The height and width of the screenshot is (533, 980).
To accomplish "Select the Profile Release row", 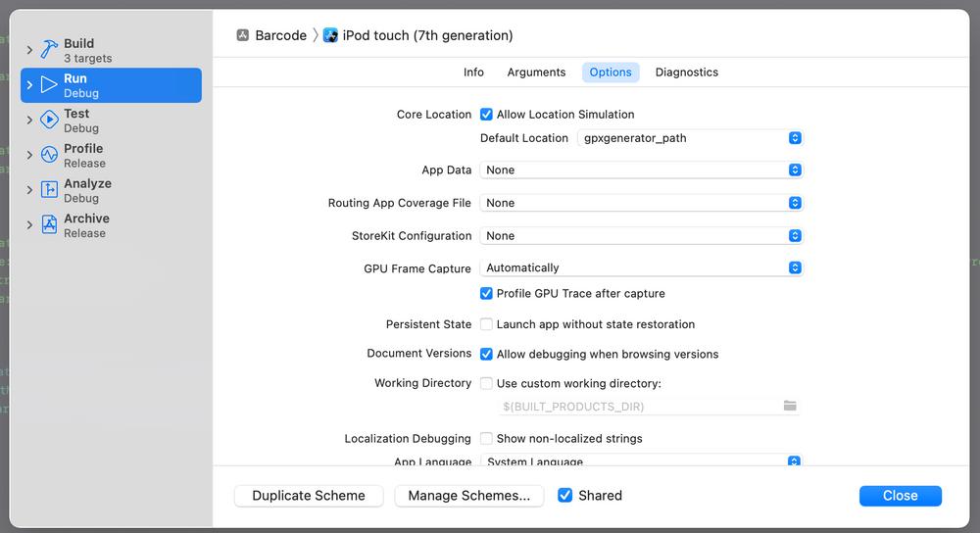I will pos(112,155).
